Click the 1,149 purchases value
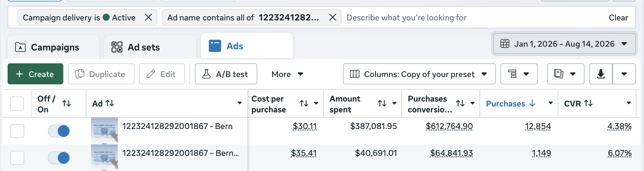644x171 pixels. (x=541, y=153)
